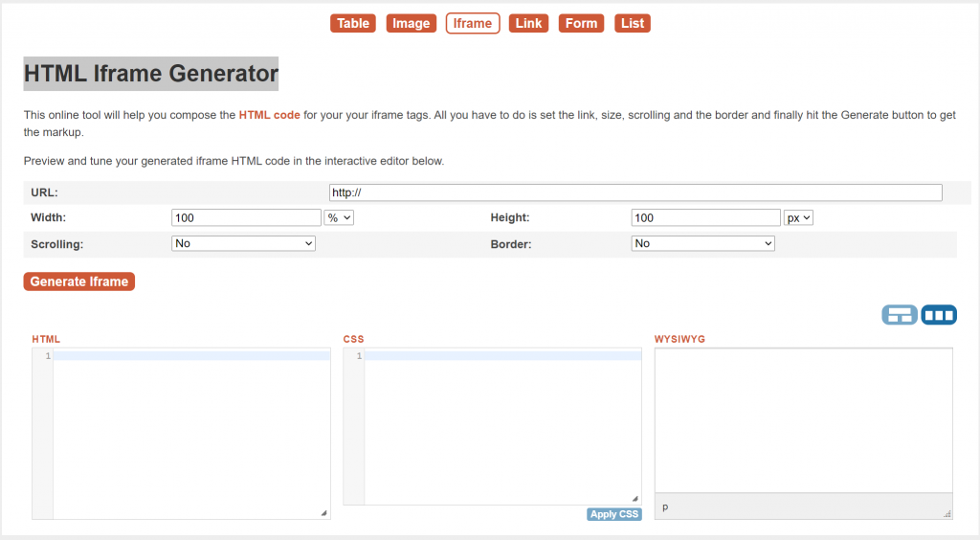Click the WYSIWYG editor resize grip
The height and width of the screenshot is (540, 980).
(x=947, y=513)
